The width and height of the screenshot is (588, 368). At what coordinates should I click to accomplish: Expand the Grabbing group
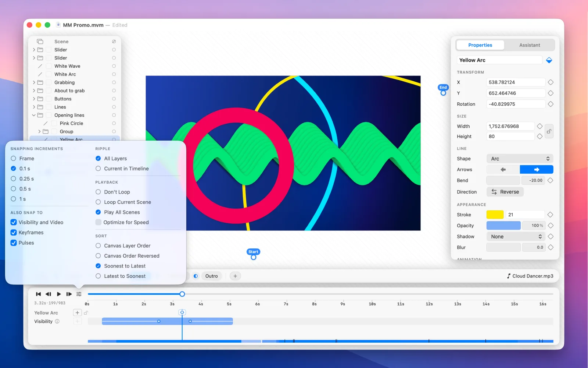(34, 82)
